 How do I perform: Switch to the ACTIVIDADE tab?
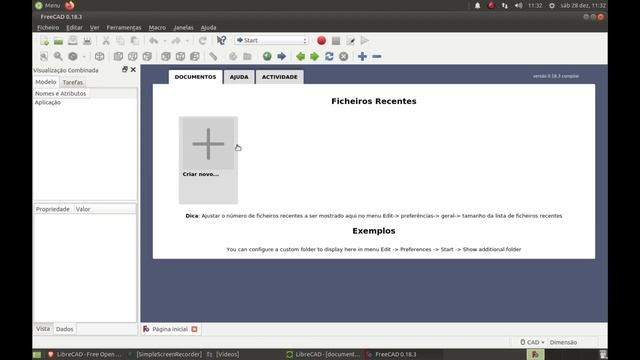(280, 77)
